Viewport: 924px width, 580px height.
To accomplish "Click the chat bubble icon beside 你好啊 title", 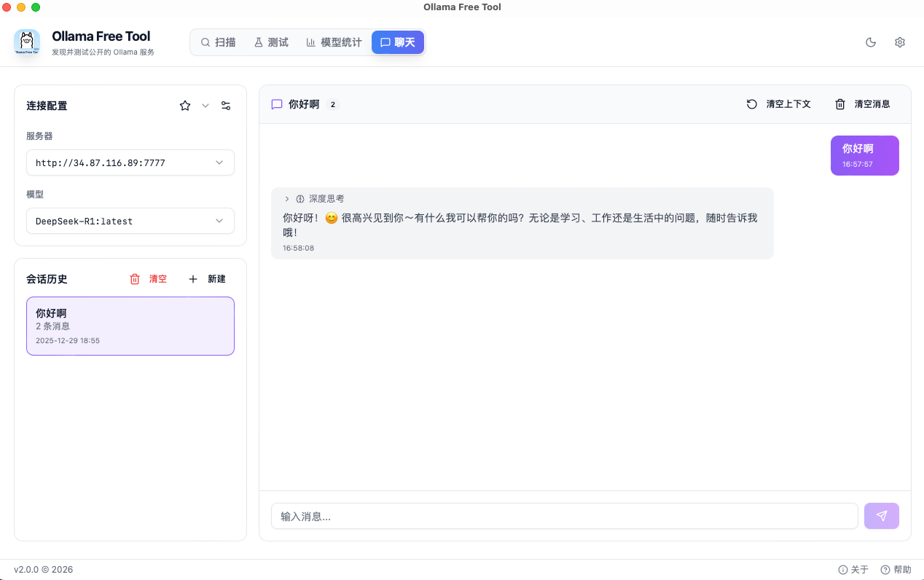I will click(x=276, y=104).
